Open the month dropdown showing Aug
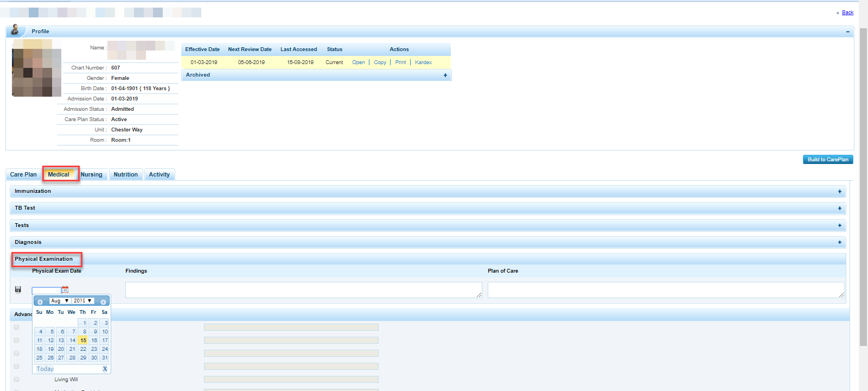This screenshot has width=868, height=391. [60, 301]
